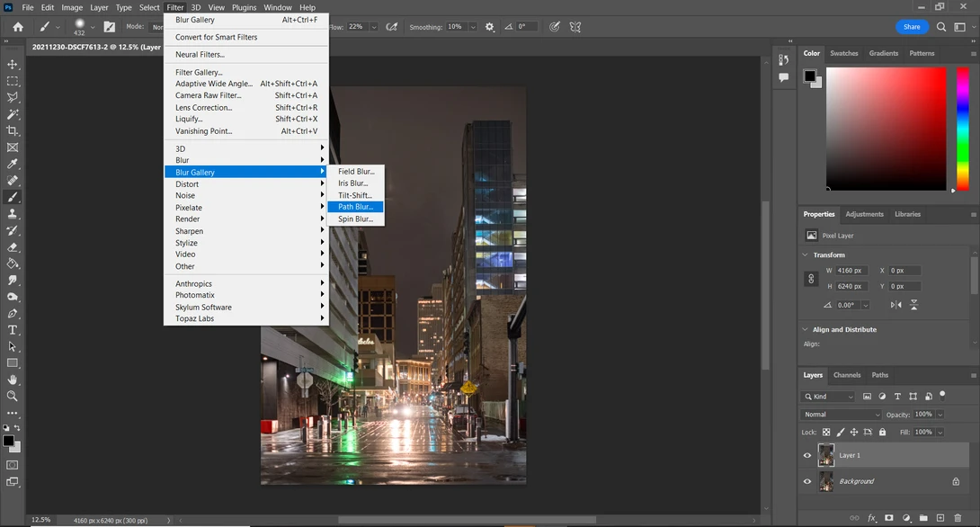Select the Eyedropper tool
The width and height of the screenshot is (980, 527).
tap(12, 164)
